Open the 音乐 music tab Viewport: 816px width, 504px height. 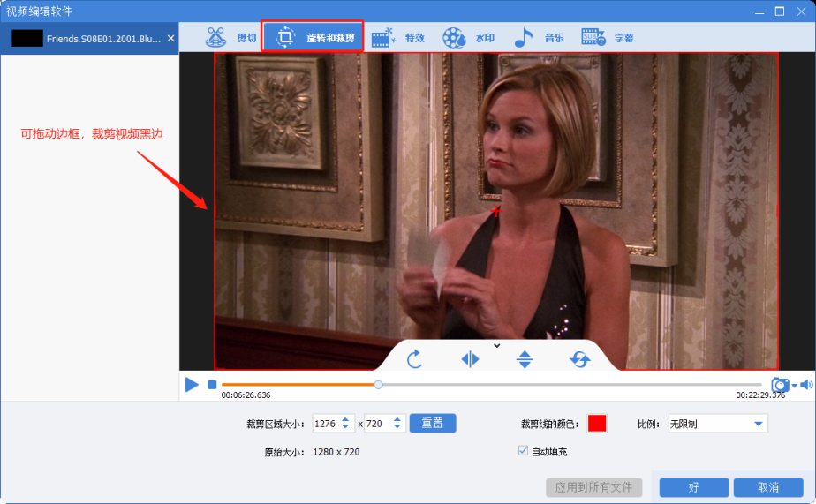539,37
